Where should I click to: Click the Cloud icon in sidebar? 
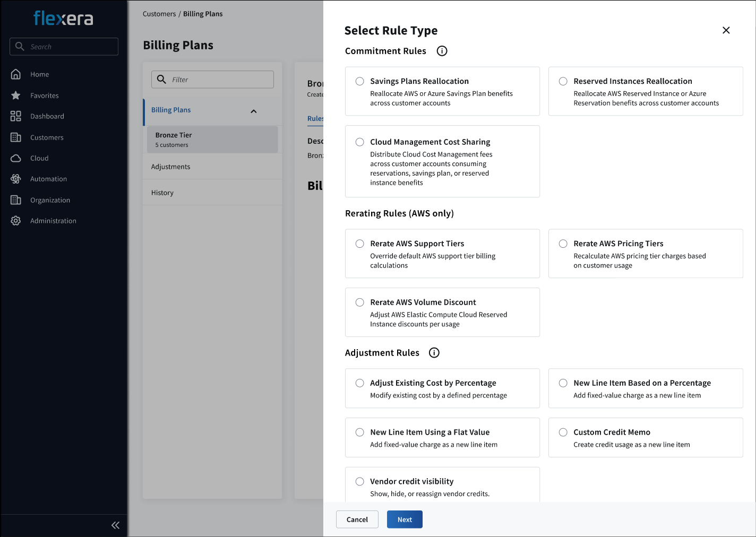16,158
